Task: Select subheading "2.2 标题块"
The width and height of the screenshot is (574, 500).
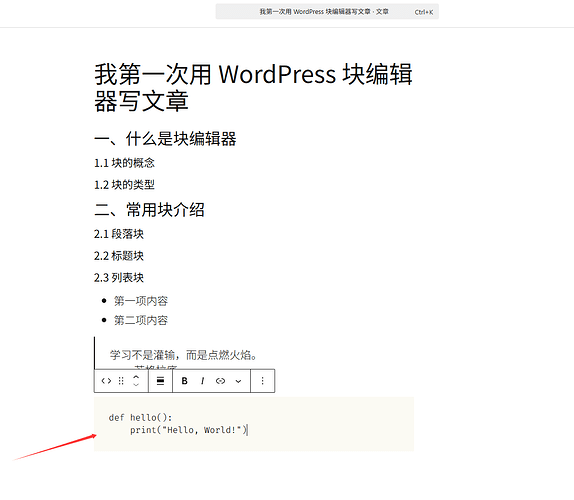Action: [119, 256]
